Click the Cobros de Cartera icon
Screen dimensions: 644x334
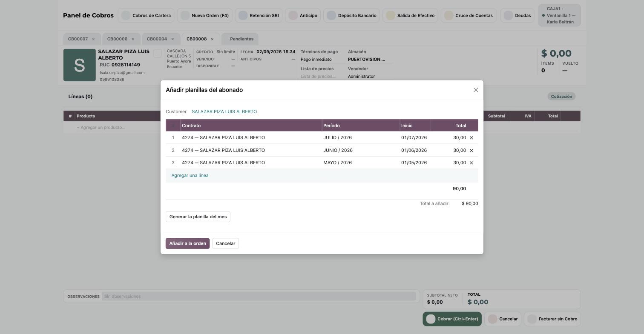coord(126,15)
